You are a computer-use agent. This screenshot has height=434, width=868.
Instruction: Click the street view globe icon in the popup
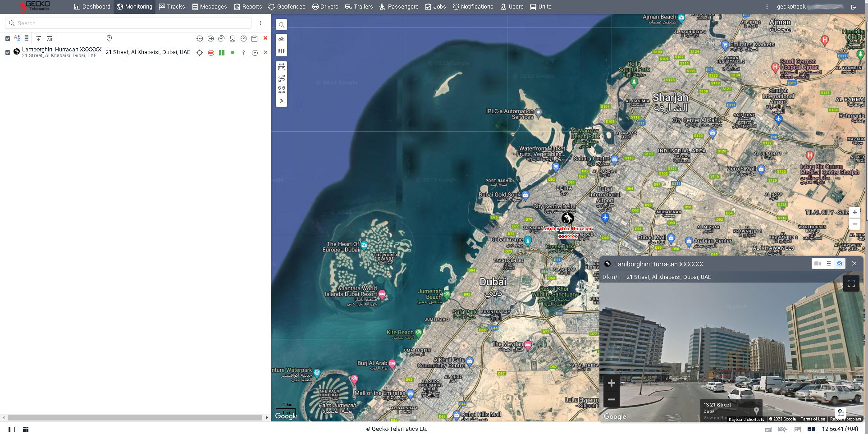[839, 264]
